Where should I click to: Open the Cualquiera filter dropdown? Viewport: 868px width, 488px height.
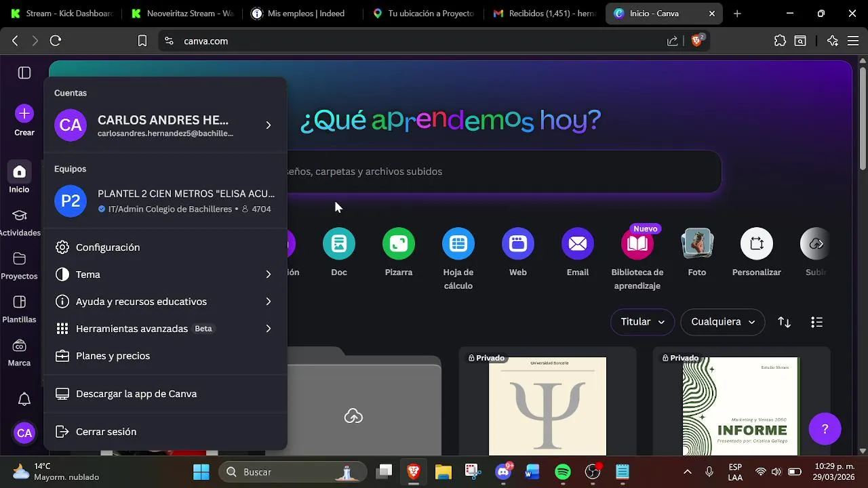click(723, 322)
